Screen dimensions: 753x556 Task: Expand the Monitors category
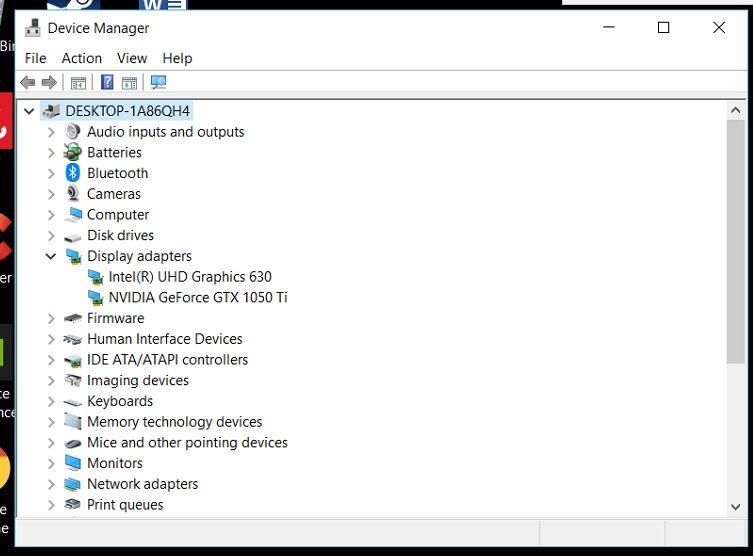tap(51, 463)
